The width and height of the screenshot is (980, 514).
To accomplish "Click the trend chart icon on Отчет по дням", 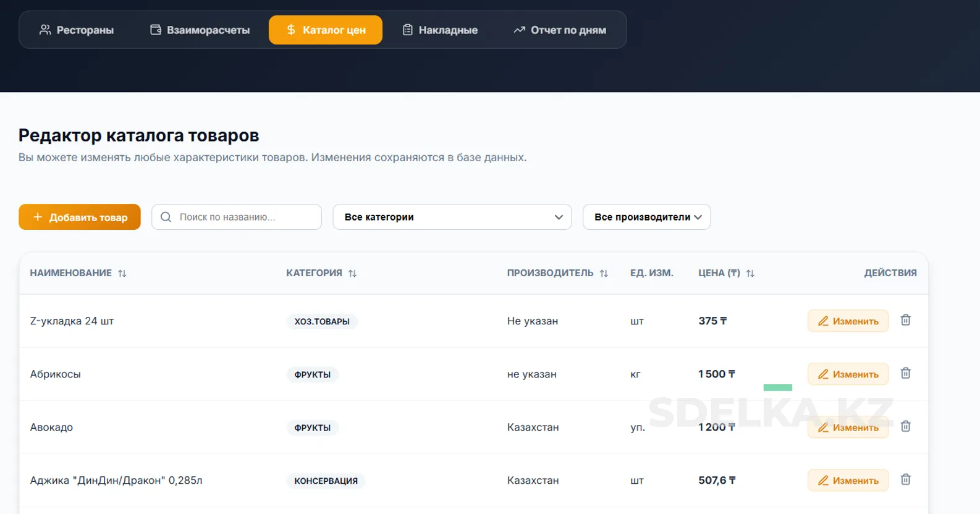I will tap(519, 30).
